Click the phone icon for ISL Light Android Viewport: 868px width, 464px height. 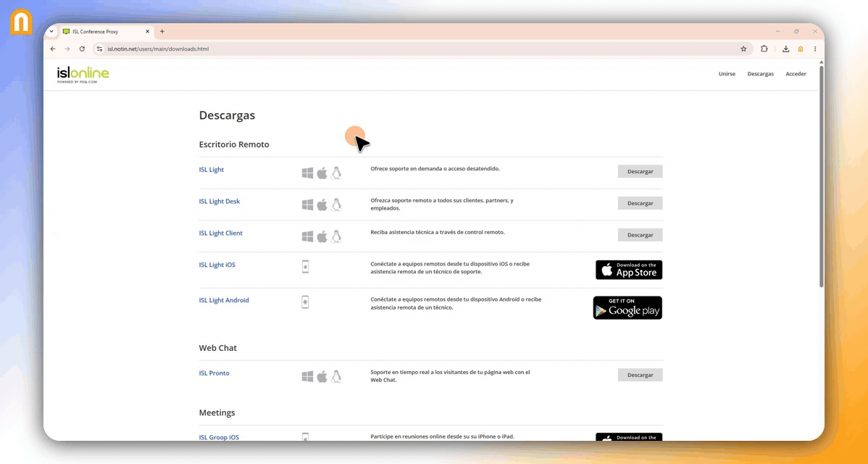[x=305, y=302]
